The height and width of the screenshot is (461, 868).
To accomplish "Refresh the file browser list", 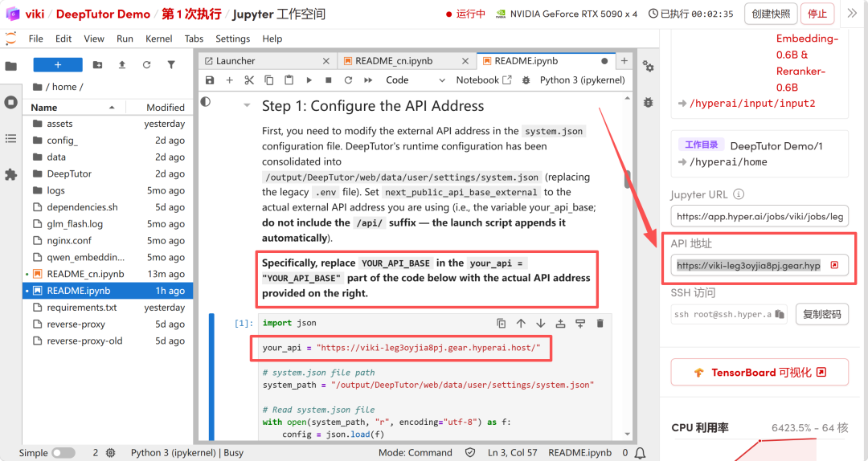I will pos(147,65).
